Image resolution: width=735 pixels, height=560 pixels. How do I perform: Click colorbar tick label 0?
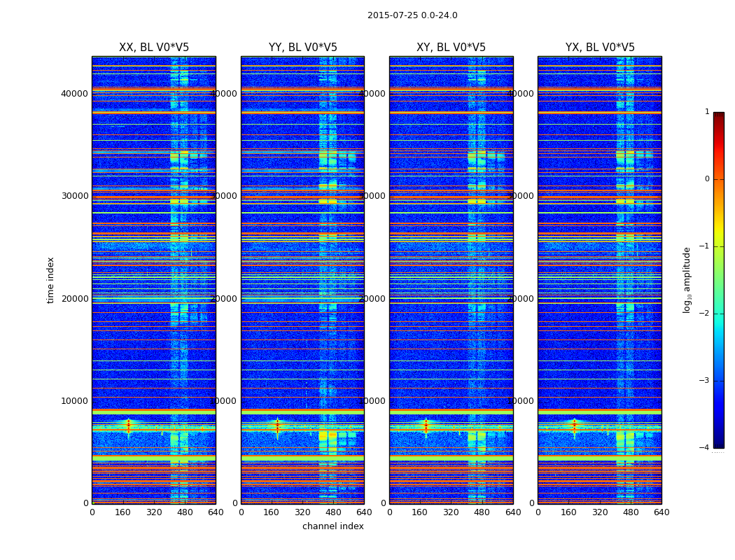coord(707,179)
